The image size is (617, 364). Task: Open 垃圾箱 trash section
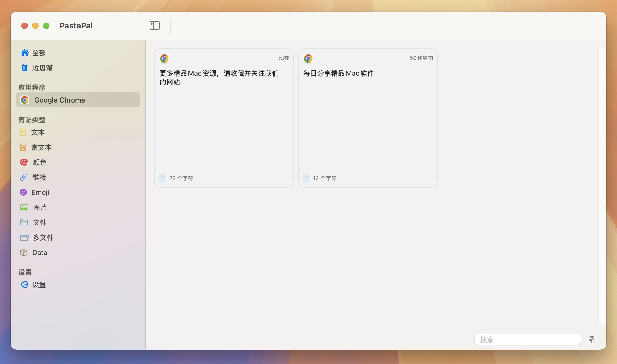pyautogui.click(x=43, y=68)
